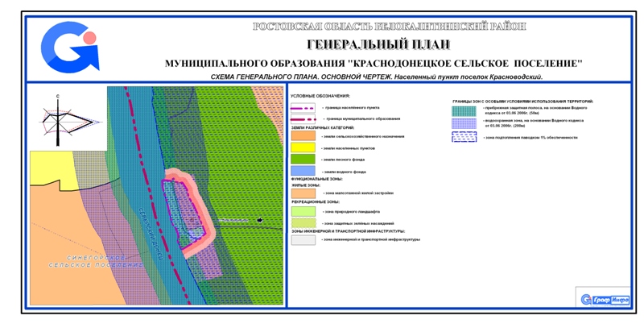Pick the blue water fund swatch
The image size is (644, 328).
[x=304, y=172]
